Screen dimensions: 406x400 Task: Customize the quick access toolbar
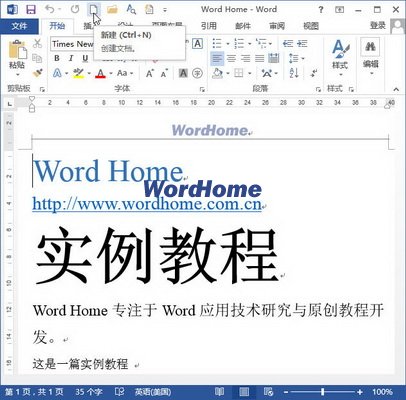tap(165, 10)
